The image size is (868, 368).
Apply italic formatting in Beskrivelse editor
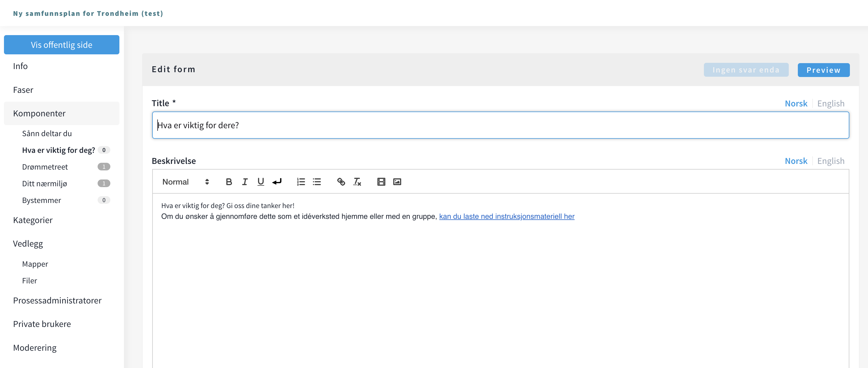pyautogui.click(x=245, y=182)
